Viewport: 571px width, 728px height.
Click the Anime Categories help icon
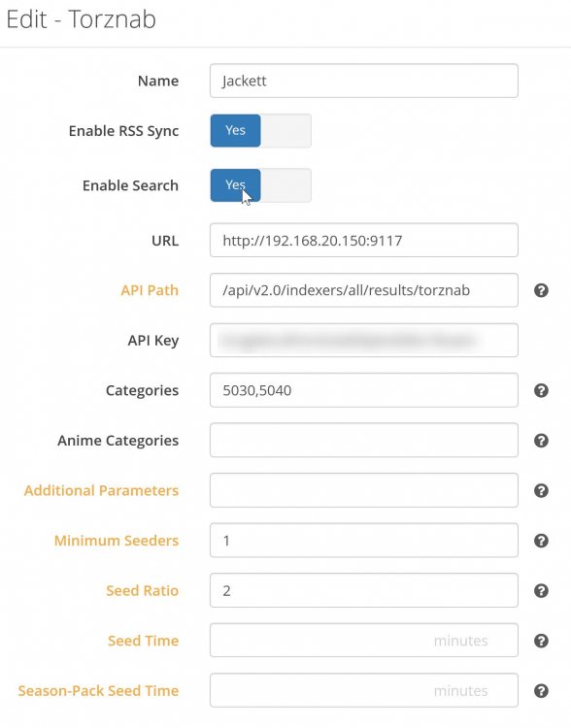(541, 441)
